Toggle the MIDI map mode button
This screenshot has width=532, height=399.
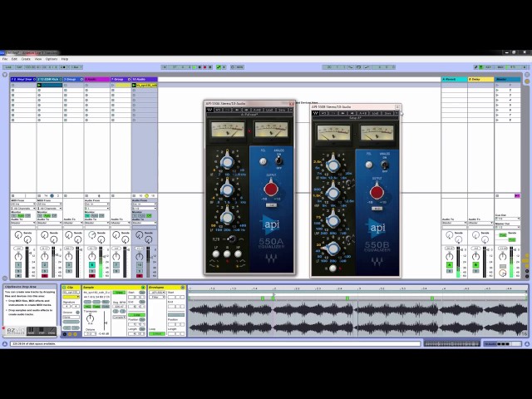point(500,67)
